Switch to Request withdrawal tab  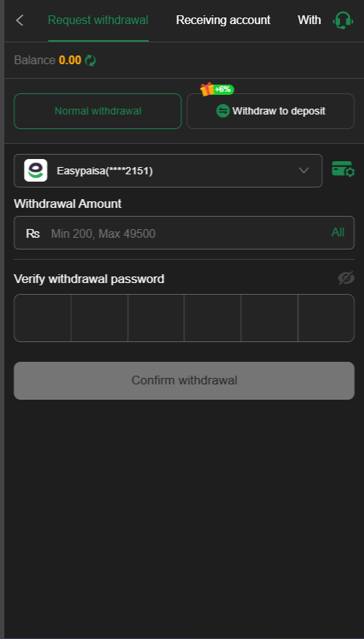point(98,20)
